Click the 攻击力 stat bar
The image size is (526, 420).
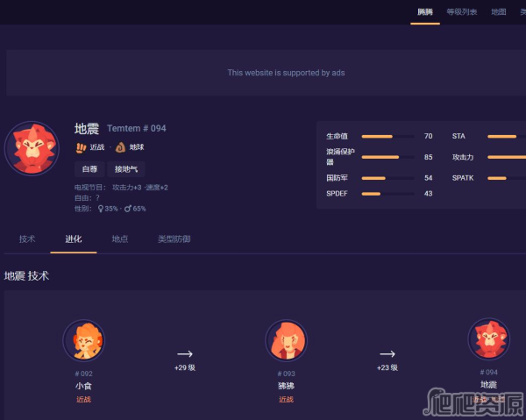(x=507, y=157)
